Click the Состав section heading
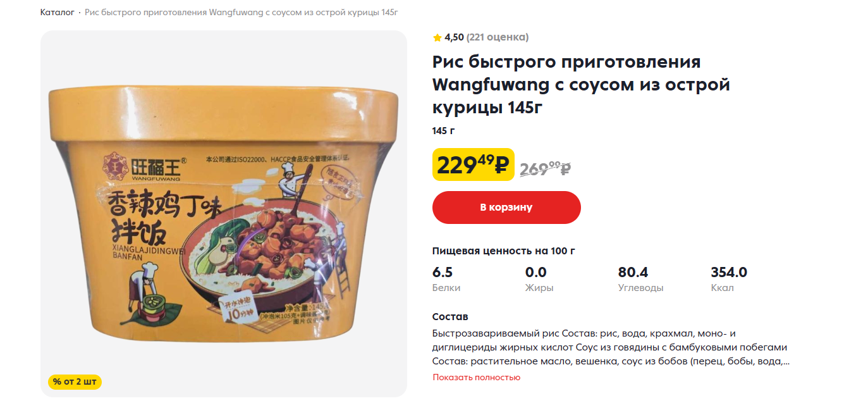The image size is (868, 403). point(450,317)
